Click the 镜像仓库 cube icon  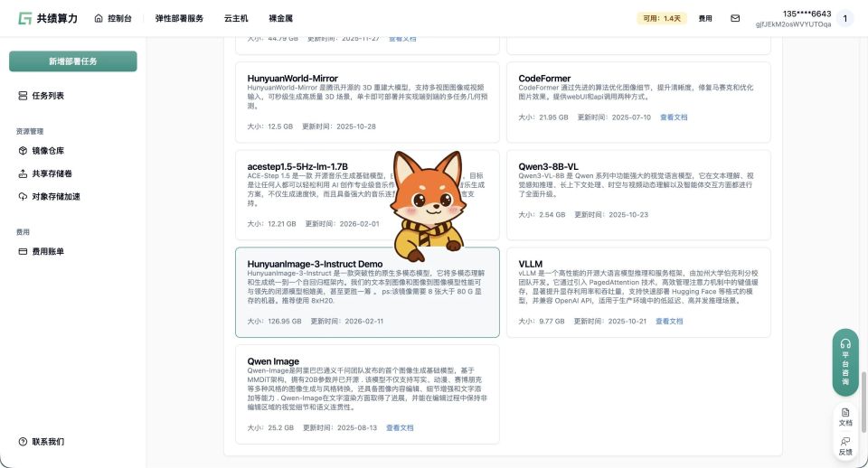(x=23, y=151)
